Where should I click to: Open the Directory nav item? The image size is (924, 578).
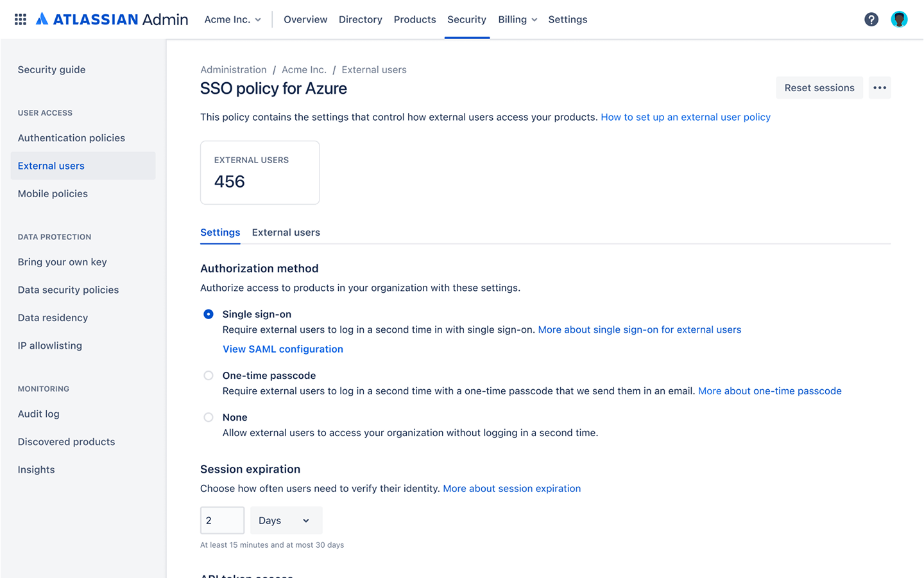360,19
